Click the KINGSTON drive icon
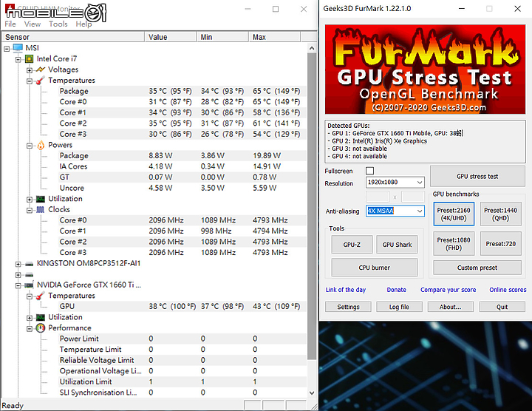This screenshot has height=411, width=532. (29, 264)
